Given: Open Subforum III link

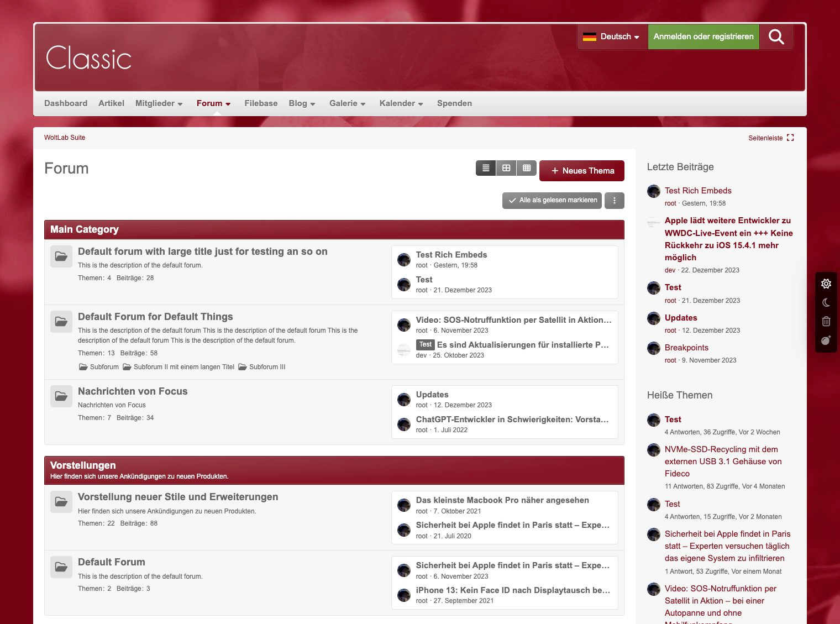Looking at the screenshot, I should (x=267, y=367).
